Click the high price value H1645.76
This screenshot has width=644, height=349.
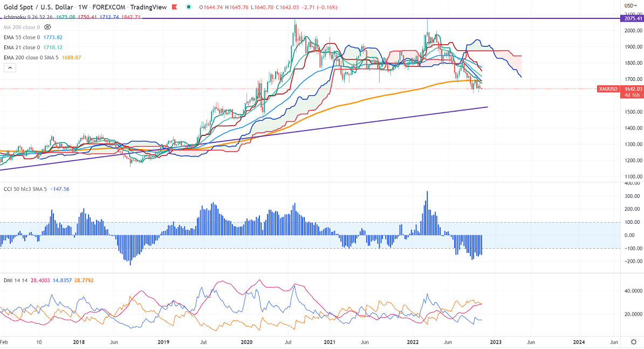(x=237, y=8)
